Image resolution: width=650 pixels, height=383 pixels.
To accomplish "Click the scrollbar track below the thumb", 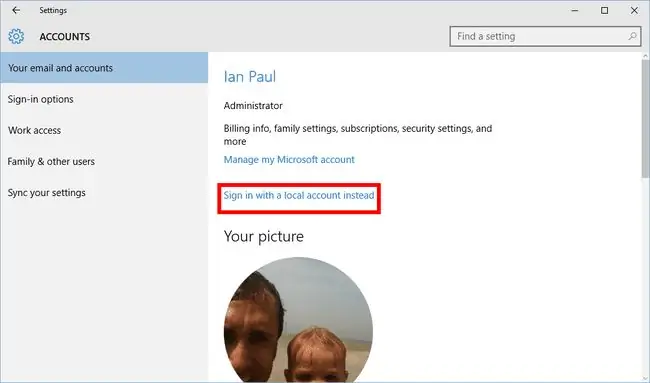I will [645, 280].
